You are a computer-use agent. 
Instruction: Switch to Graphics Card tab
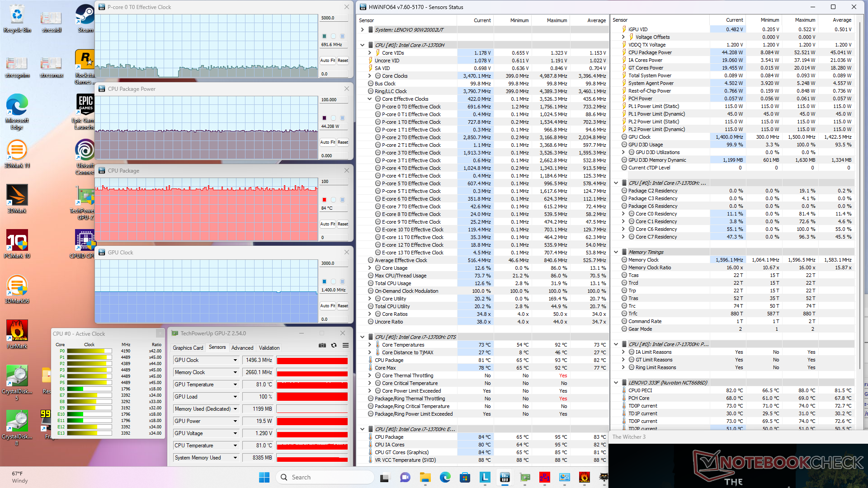(x=188, y=347)
